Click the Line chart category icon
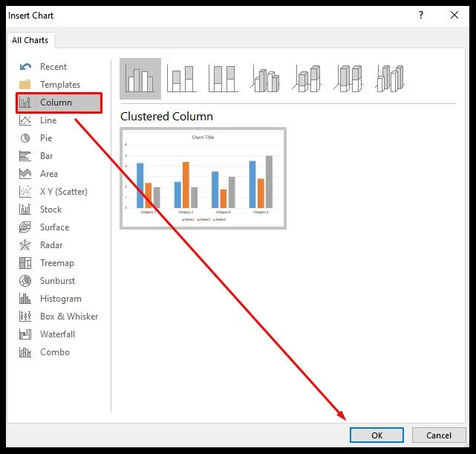 point(25,120)
